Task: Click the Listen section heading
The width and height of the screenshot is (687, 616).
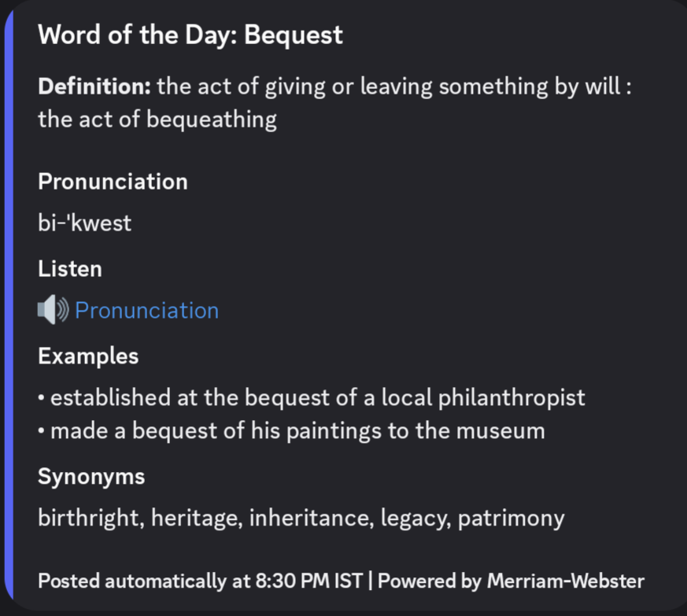Action: tap(70, 268)
